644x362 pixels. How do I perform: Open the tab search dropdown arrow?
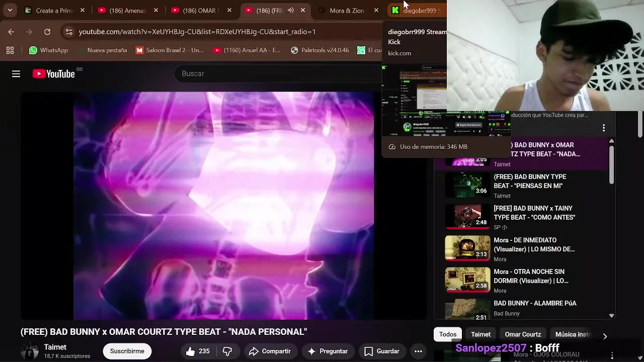coord(10,10)
